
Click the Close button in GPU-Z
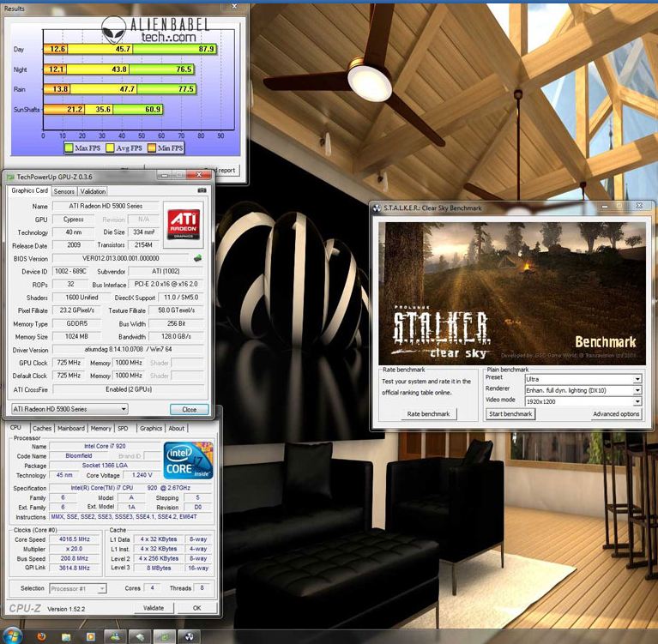(190, 409)
